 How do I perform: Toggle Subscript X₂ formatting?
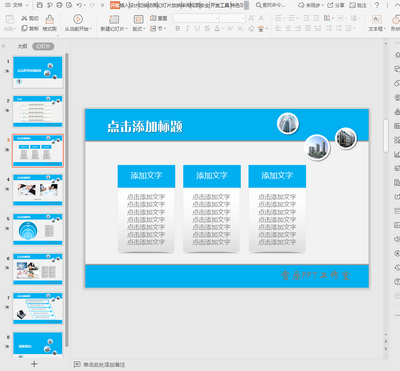[240, 29]
